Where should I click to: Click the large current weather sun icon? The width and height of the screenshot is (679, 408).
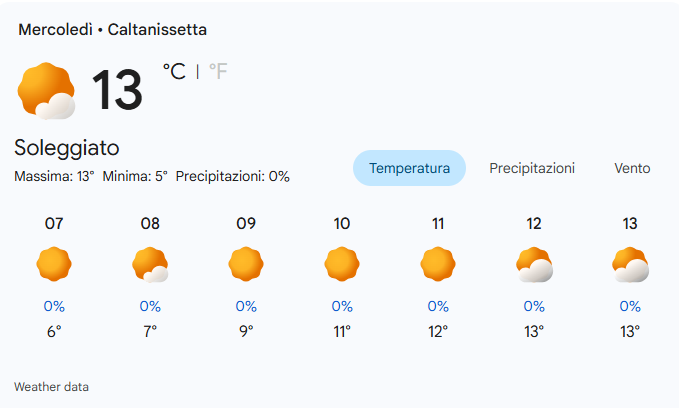tap(46, 90)
